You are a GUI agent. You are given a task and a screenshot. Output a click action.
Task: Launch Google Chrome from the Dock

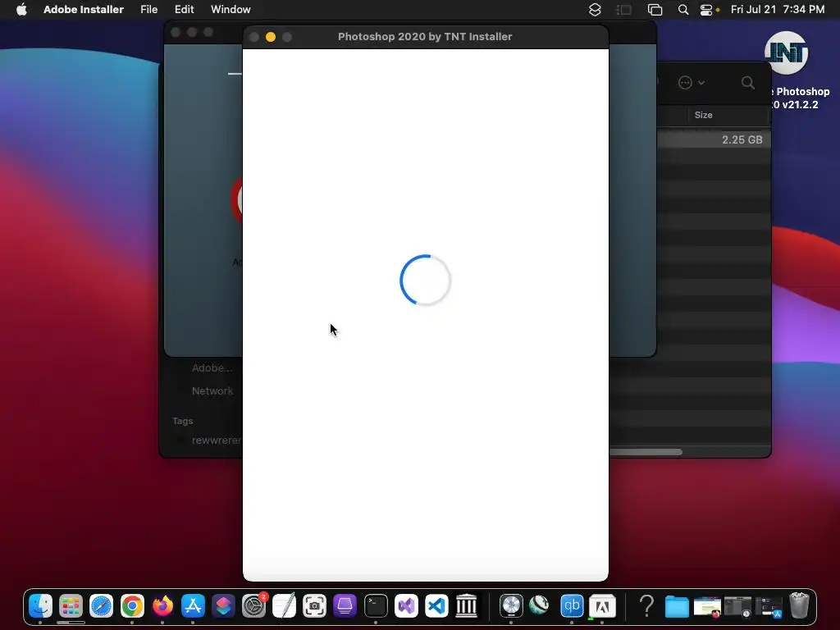(132, 606)
